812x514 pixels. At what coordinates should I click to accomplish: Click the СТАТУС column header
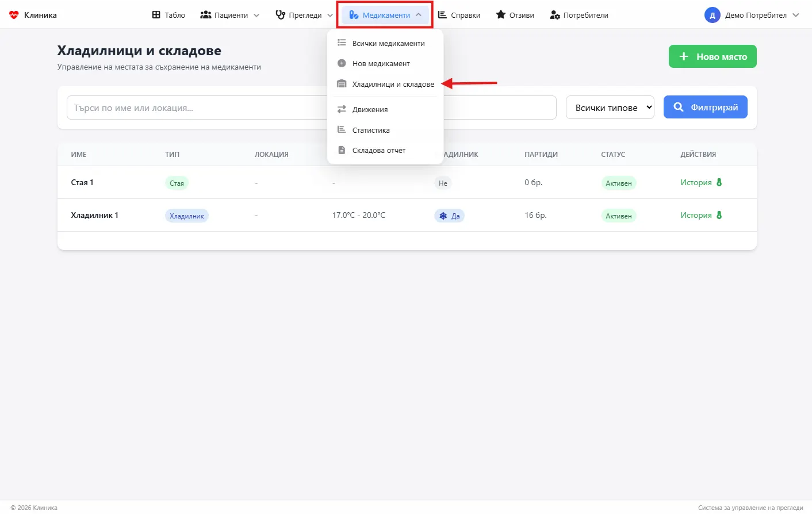point(613,154)
